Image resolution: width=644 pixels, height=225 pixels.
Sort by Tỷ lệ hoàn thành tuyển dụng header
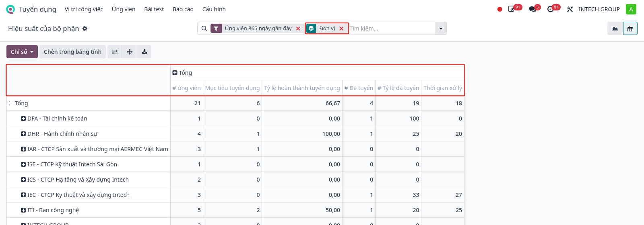click(302, 88)
